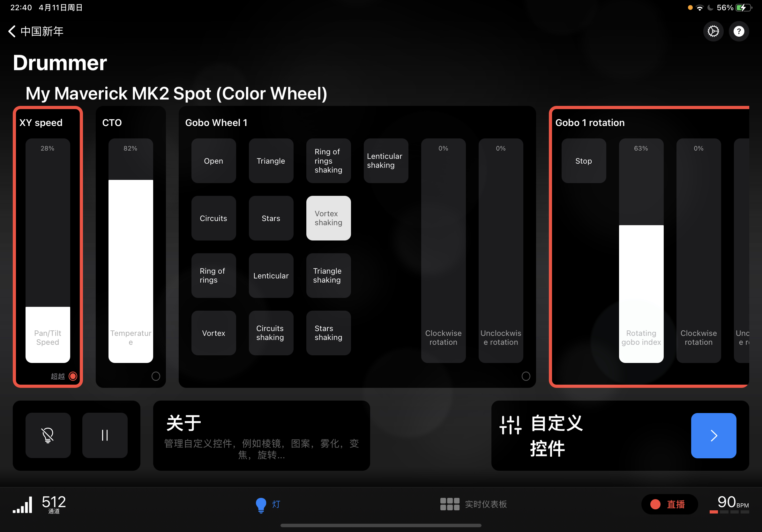
Task: Adjust the Pan/Tilt Speed slider
Action: pyautogui.click(x=48, y=250)
